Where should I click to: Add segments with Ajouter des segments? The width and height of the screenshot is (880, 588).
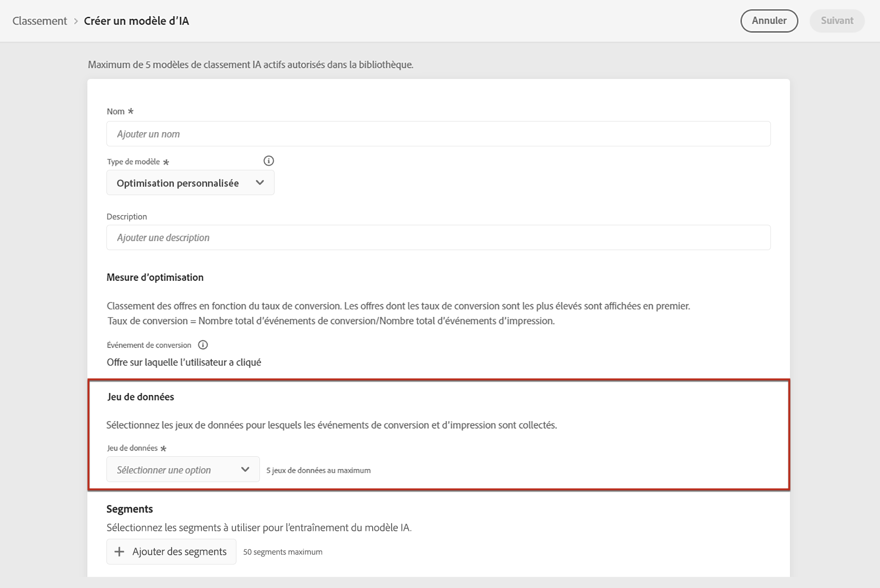tap(171, 552)
